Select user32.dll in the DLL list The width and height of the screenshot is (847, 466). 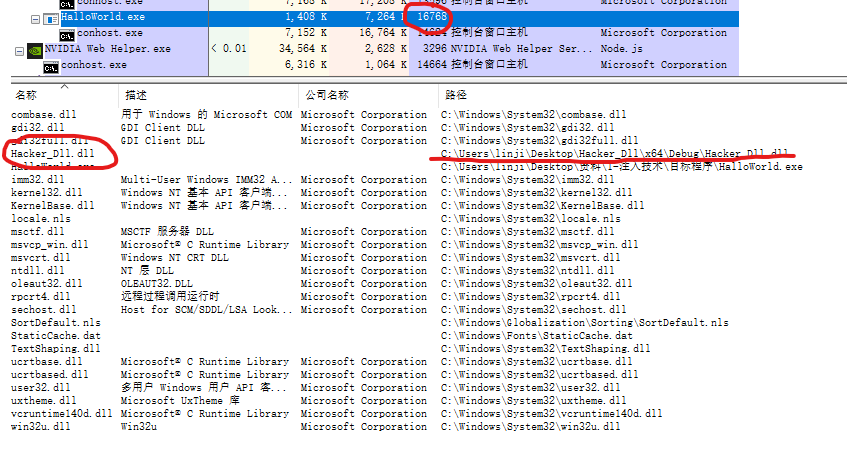coord(41,387)
